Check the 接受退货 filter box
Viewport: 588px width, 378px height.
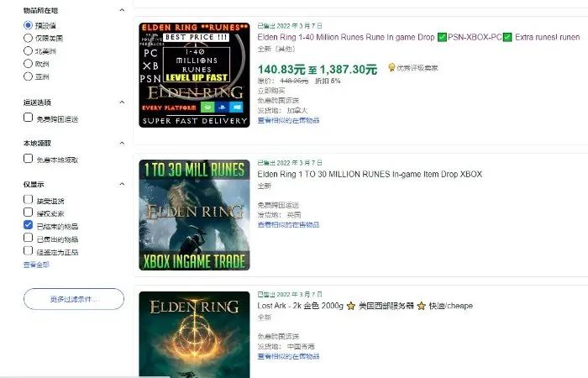pyautogui.click(x=28, y=199)
